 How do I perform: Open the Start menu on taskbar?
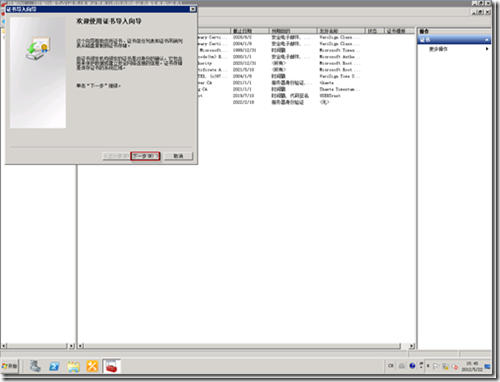tap(10, 366)
